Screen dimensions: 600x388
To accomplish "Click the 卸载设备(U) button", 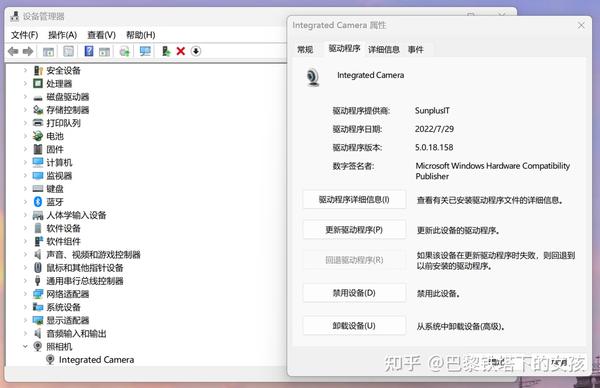I will [x=354, y=326].
